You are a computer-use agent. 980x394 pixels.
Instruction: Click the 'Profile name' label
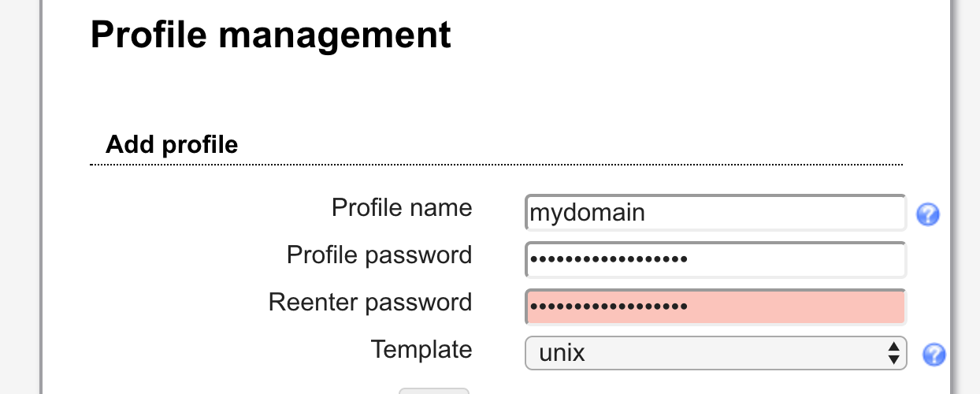click(402, 208)
